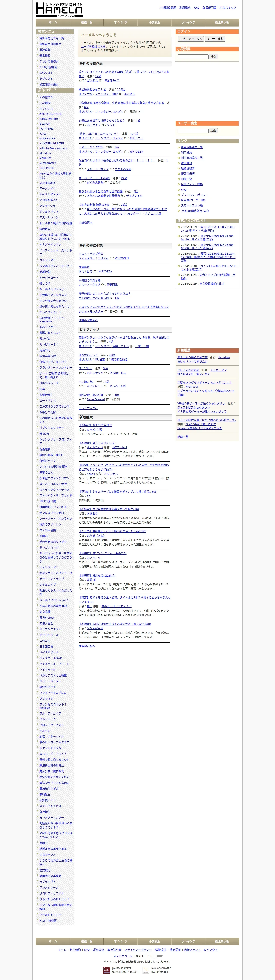
Task: Select 鬼滅の刃 category in sidebar
Action: tap(45, 350)
